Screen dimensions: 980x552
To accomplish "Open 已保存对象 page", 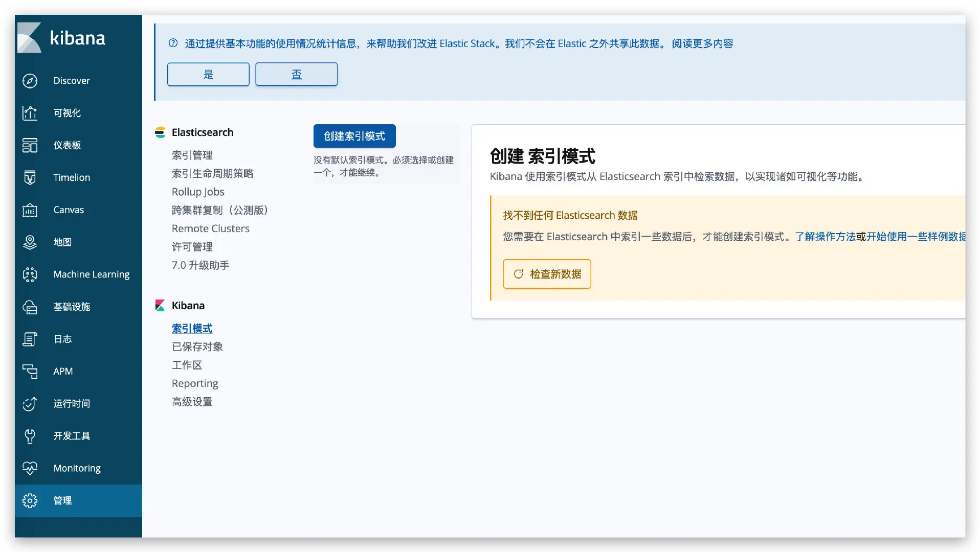I will tap(197, 347).
